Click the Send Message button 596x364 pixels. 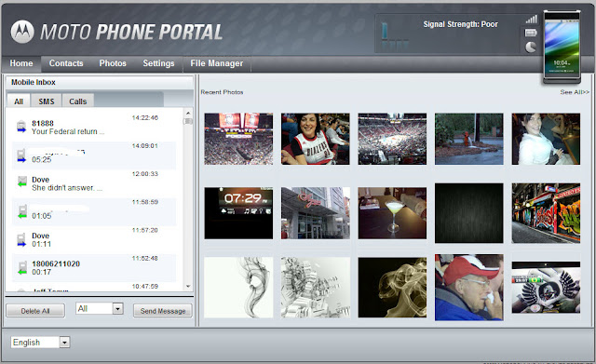[x=163, y=311]
